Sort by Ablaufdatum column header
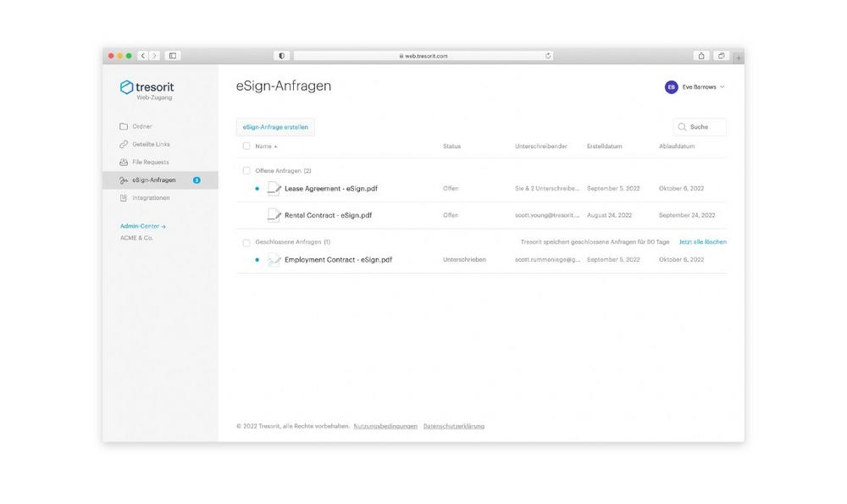The width and height of the screenshot is (847, 504). coord(677,146)
